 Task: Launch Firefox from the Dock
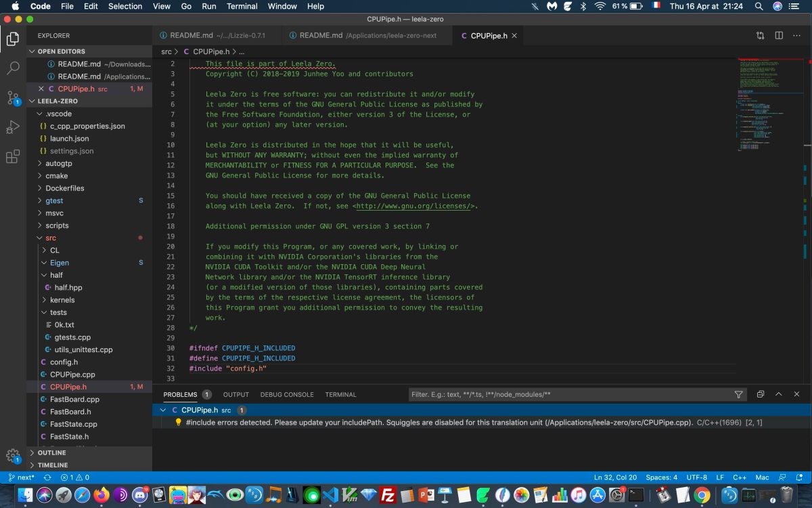pyautogui.click(x=101, y=495)
